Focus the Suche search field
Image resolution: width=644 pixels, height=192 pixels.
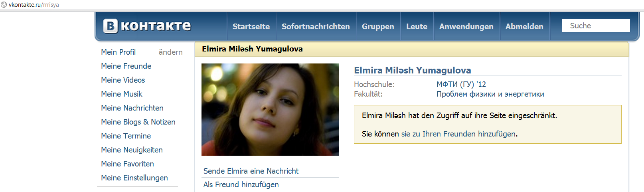(x=596, y=26)
